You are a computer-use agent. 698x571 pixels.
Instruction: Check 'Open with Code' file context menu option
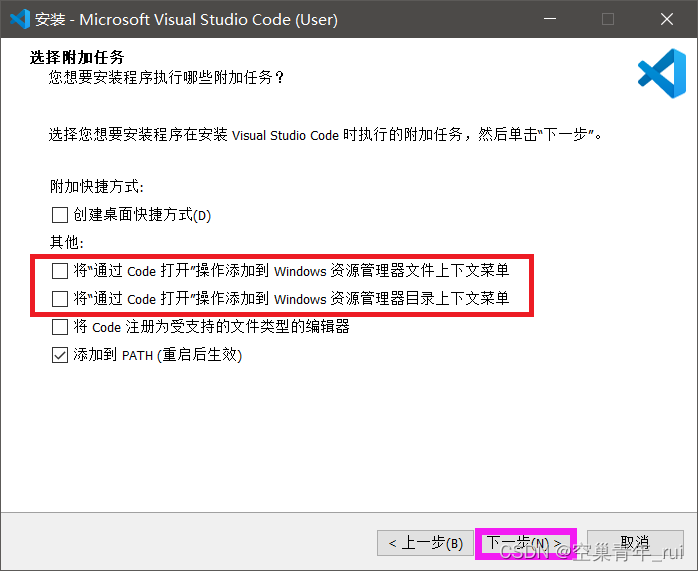pos(60,271)
